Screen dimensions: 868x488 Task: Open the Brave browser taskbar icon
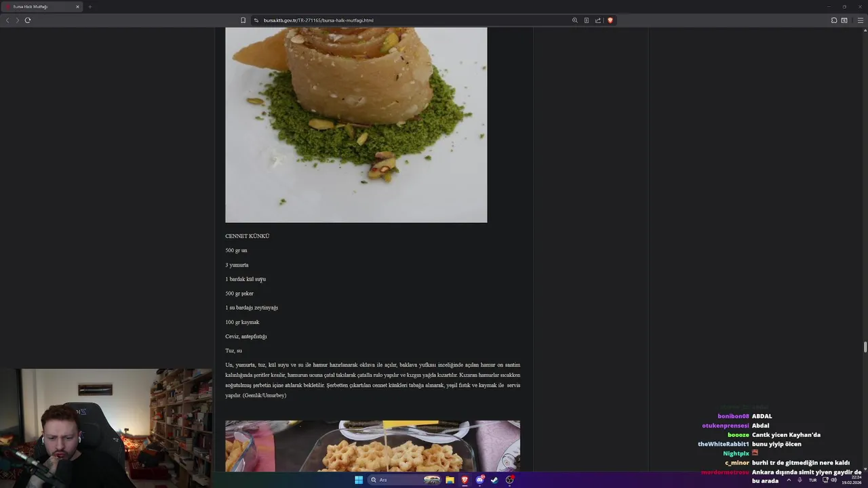coord(465,480)
